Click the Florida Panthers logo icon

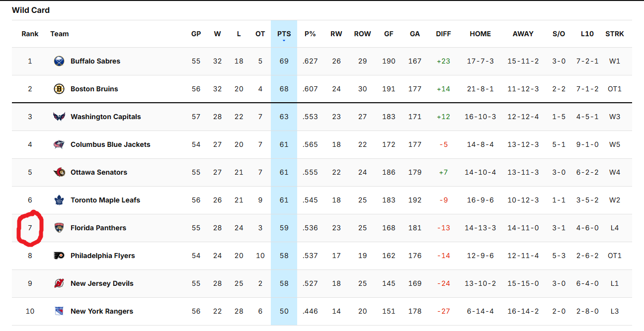59,228
